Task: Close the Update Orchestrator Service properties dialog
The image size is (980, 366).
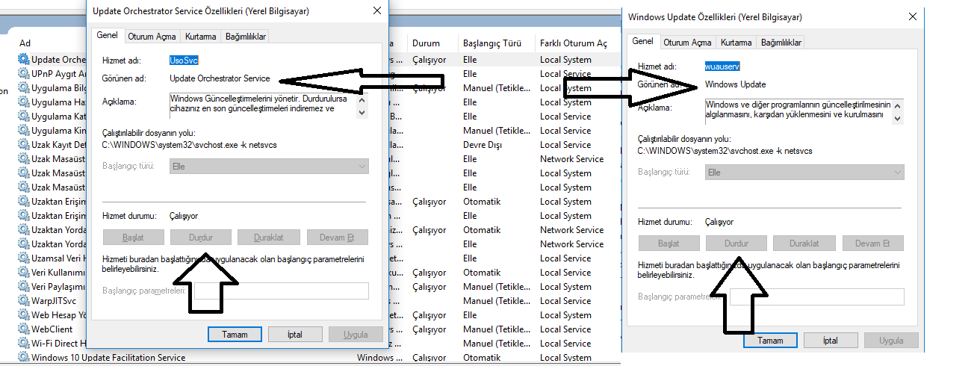Action: 376,10
